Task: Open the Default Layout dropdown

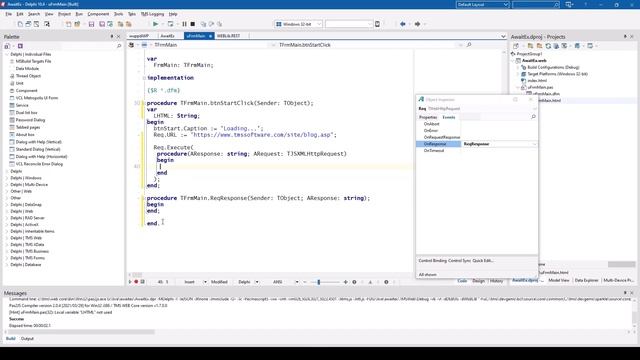Action: tap(506, 4)
